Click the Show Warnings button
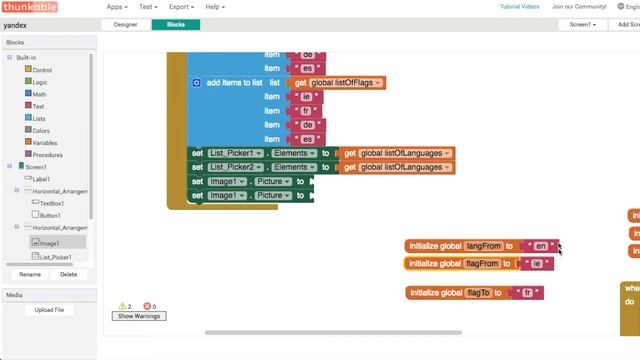This screenshot has width=640, height=360. pyautogui.click(x=139, y=316)
